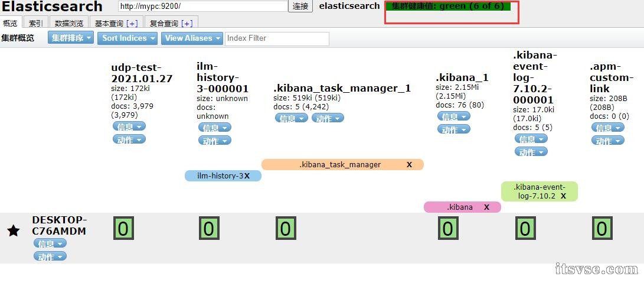Image resolution: width=644 pixels, height=286 pixels.
Task: Add a new 基本查询 tab with [+]
Action: pos(132,24)
